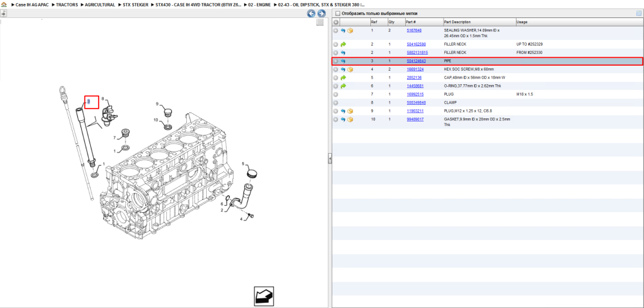Image resolution: width=644 pixels, height=308 pixels.
Task: Click box icon in GASKET row
Action: click(350, 120)
